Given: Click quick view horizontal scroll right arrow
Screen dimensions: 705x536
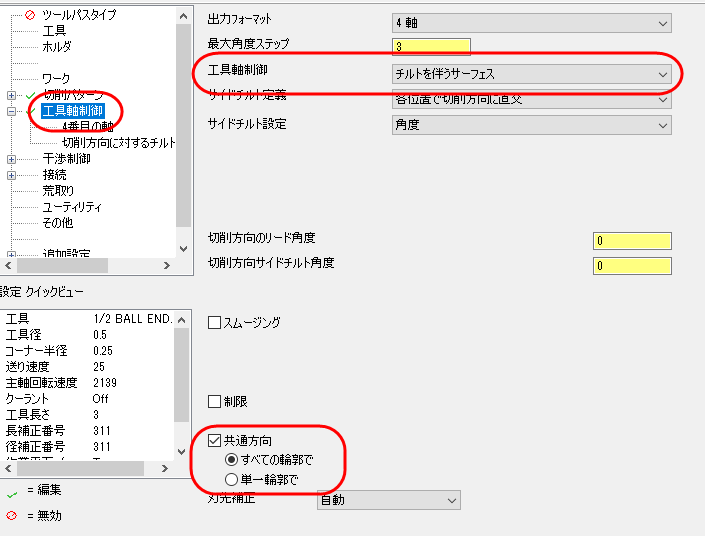Looking at the screenshot, I should coord(165,469).
